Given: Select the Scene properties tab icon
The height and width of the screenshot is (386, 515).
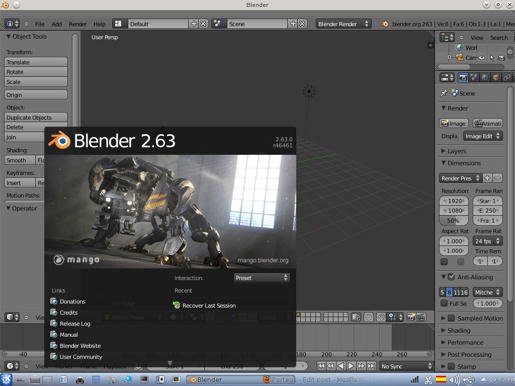Looking at the screenshot, I should tap(474, 77).
